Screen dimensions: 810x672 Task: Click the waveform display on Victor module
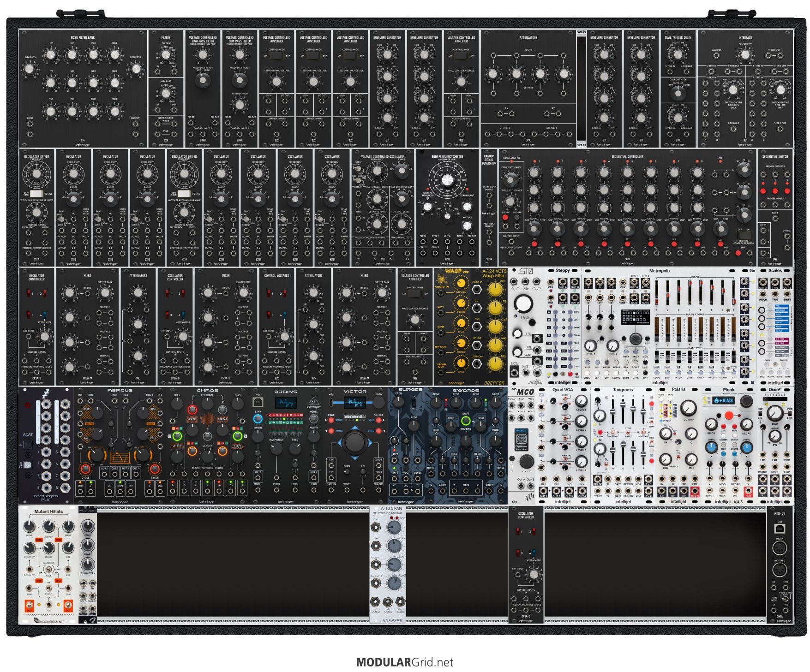pos(355,403)
